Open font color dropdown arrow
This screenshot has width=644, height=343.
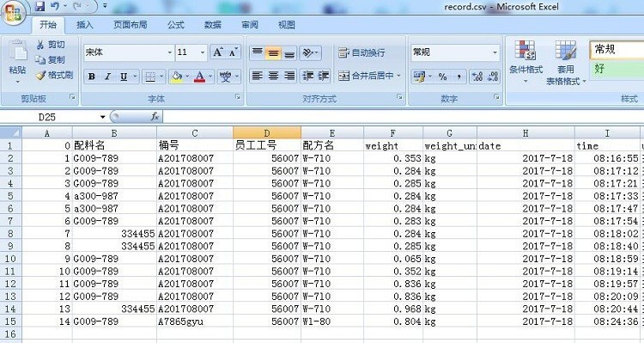pos(210,77)
